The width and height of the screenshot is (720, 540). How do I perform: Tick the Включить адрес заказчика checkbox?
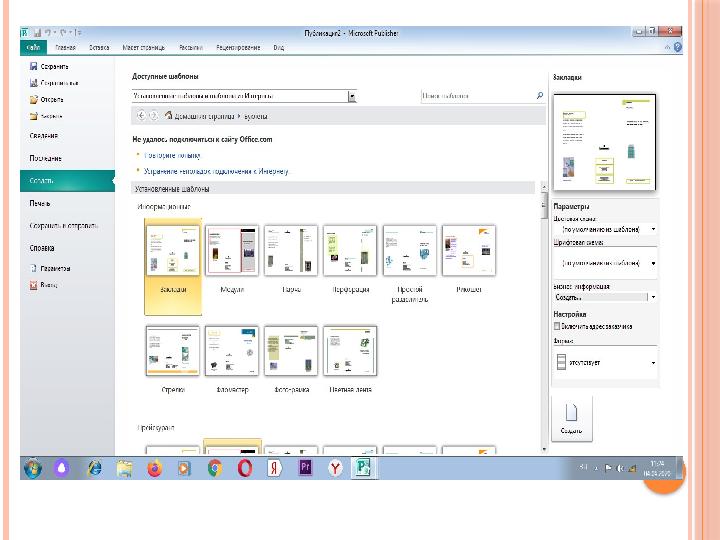click(557, 326)
